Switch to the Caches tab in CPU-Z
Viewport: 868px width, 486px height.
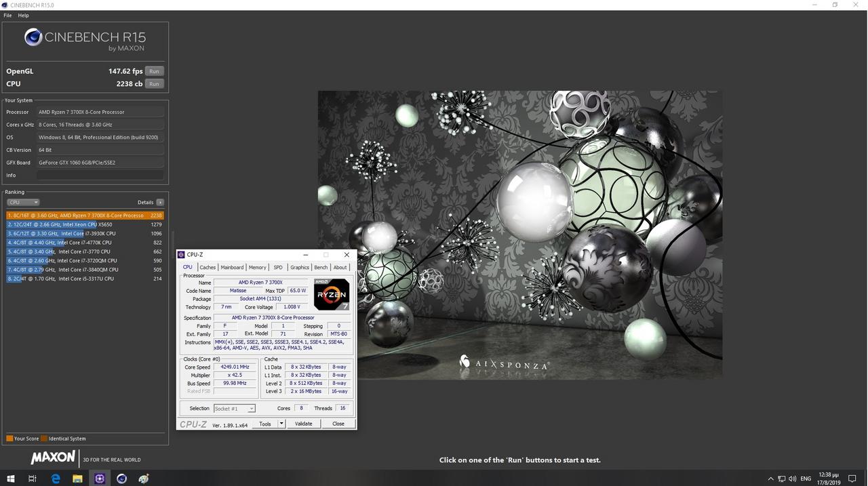pos(208,267)
